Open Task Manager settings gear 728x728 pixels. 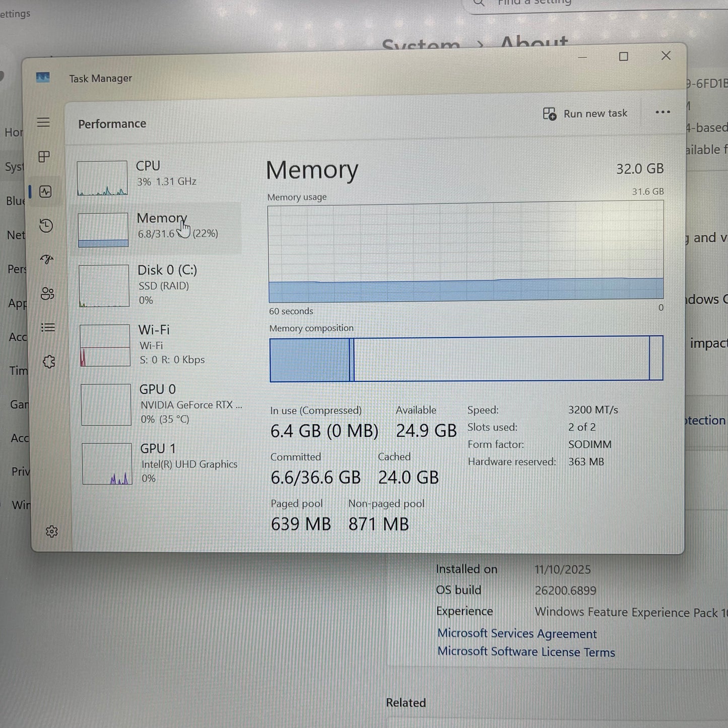click(51, 532)
